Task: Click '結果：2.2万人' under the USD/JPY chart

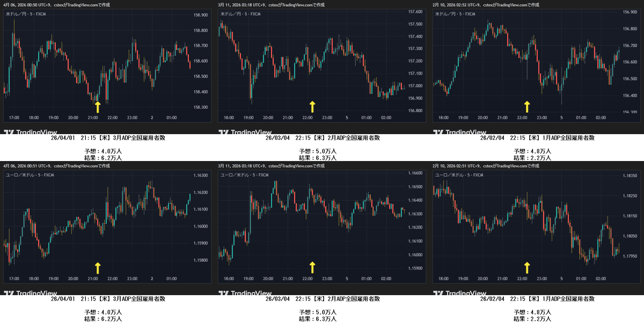Action: (532, 158)
